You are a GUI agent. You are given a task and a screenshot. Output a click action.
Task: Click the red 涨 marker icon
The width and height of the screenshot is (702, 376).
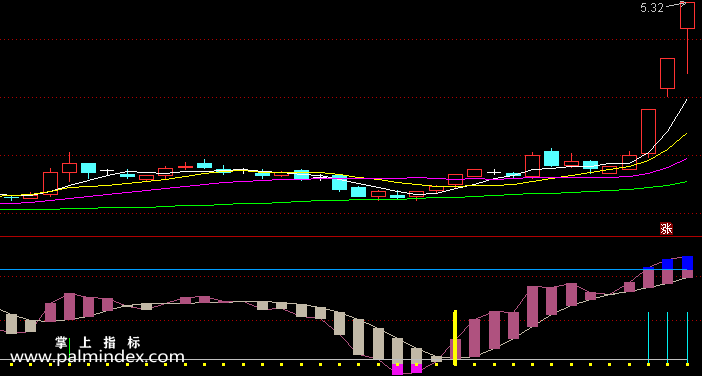click(666, 229)
